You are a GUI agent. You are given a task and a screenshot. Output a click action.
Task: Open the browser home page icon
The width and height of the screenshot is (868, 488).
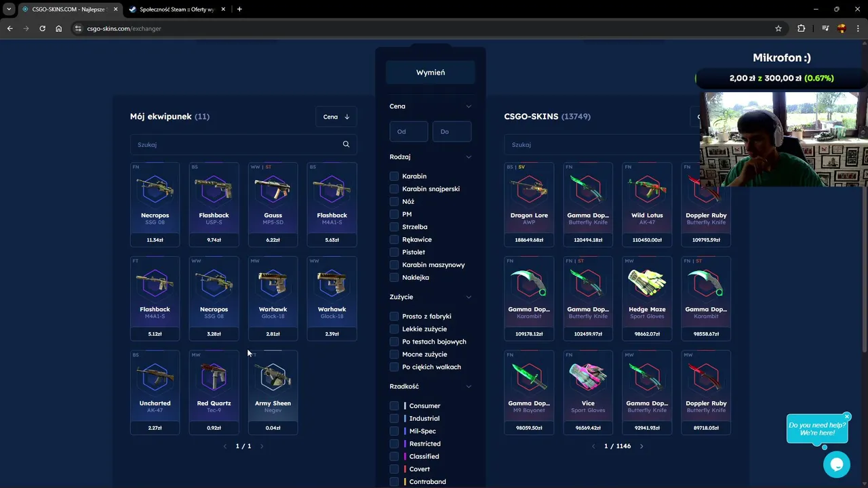coord(59,28)
